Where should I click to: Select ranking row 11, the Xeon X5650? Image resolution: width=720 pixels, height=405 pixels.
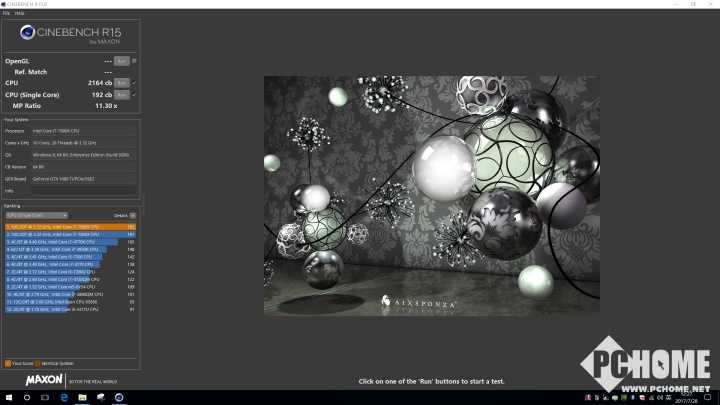pos(71,302)
